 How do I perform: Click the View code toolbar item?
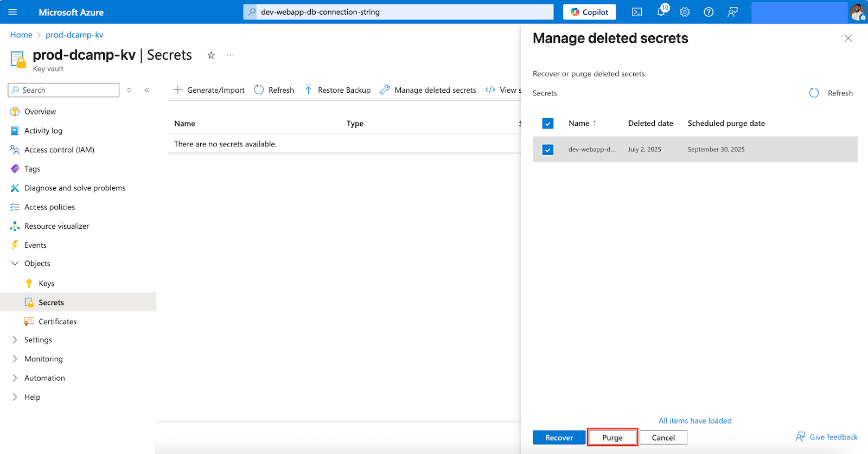503,90
